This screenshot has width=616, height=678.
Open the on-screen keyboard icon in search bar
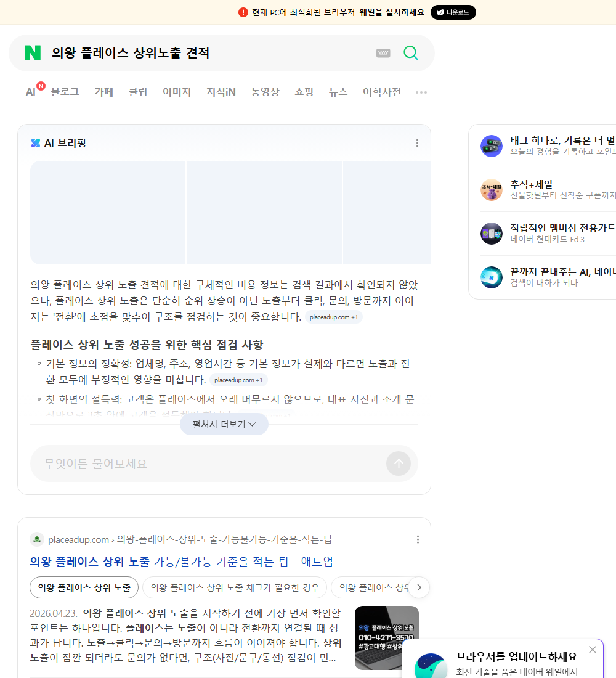click(383, 53)
